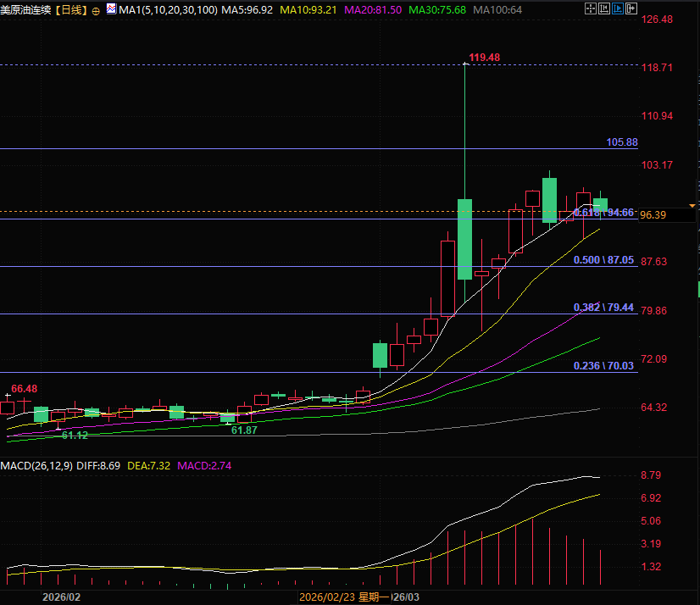Select the 0.618 \ 94.66 Fibonacci label

[603, 213]
